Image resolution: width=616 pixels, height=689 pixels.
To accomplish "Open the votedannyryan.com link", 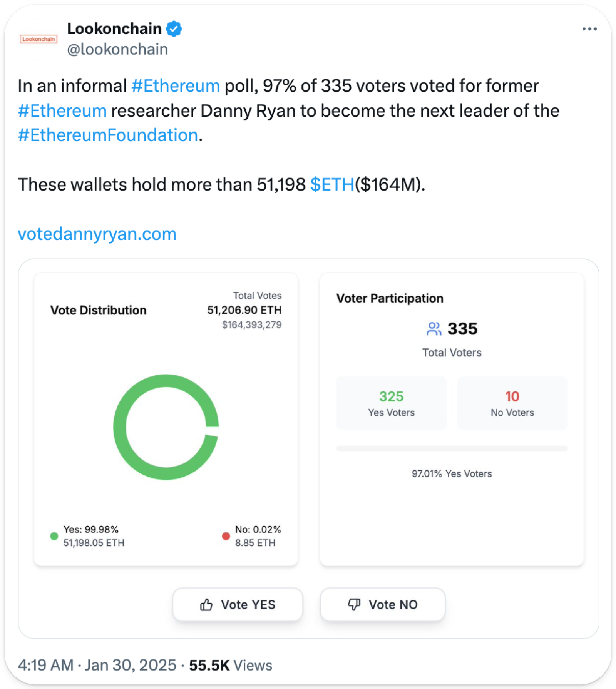I will [97, 234].
